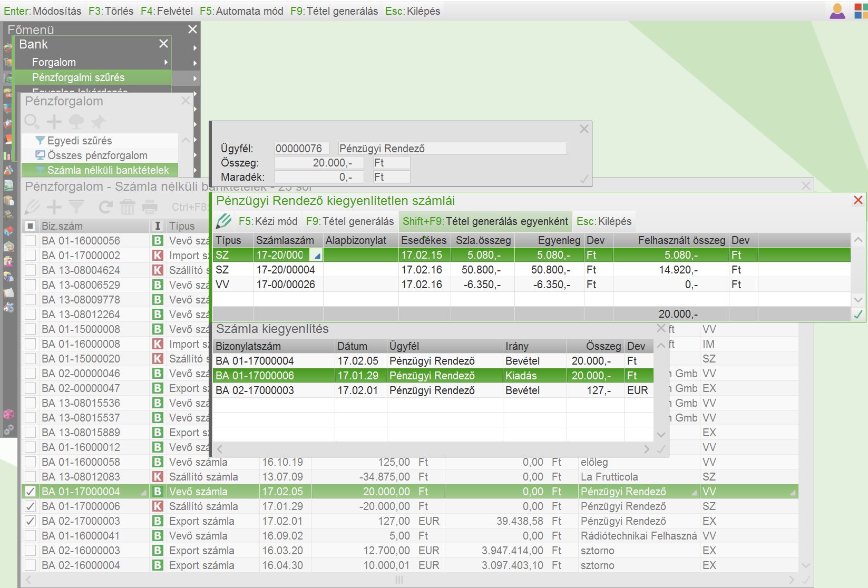Click the trash delete icon in Pénzforgalom toolbar

coord(127,207)
